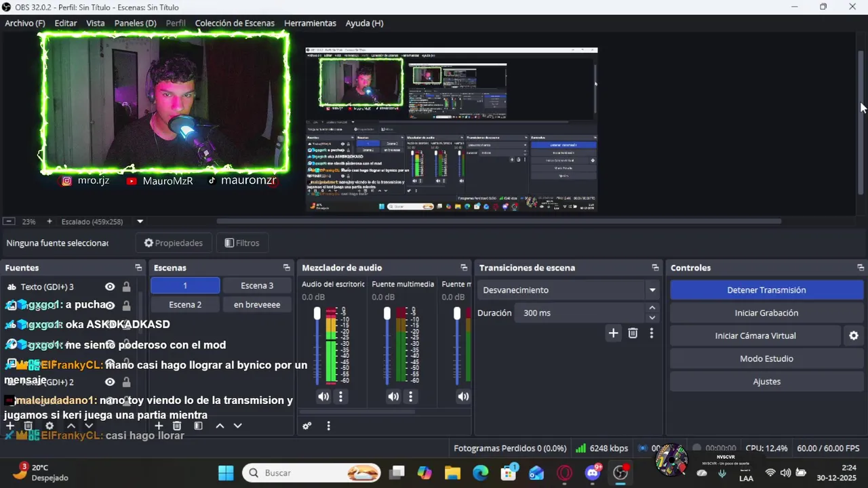Hide the Texto (GDI+) 3 source
Image resolution: width=868 pixels, height=488 pixels.
pos(110,287)
